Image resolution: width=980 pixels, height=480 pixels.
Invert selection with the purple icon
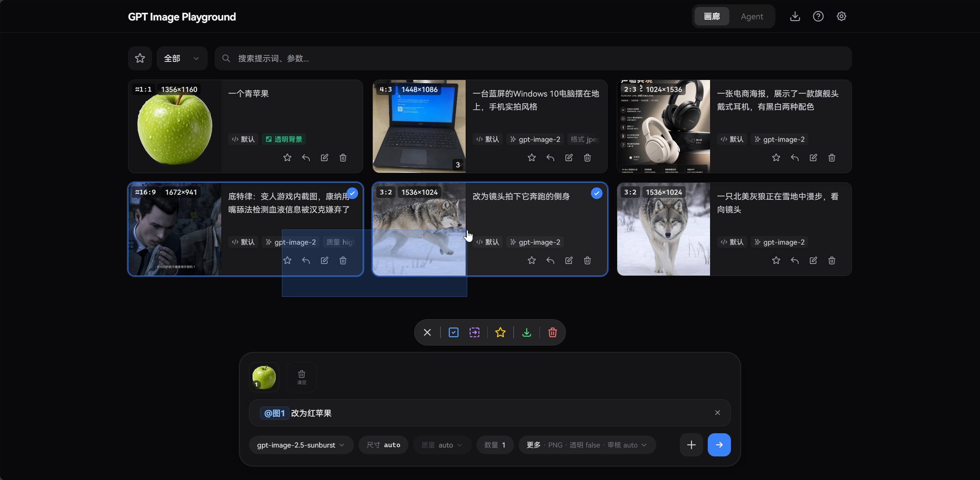(475, 332)
